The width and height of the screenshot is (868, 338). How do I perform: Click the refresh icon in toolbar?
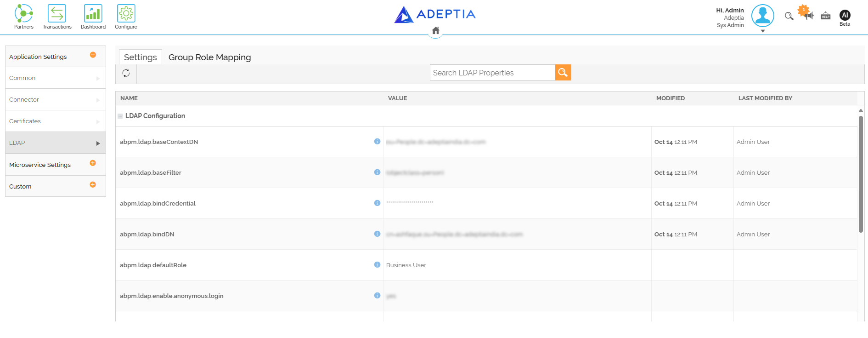[x=126, y=73]
